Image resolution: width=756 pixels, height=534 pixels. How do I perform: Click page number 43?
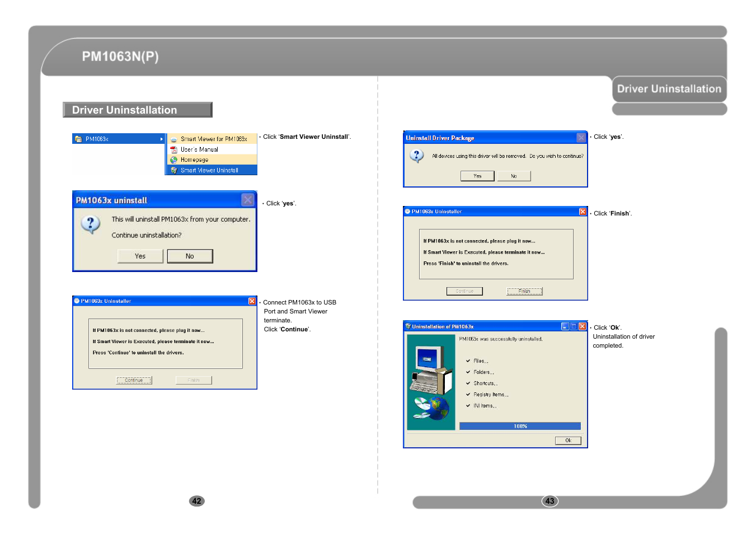tap(550, 501)
